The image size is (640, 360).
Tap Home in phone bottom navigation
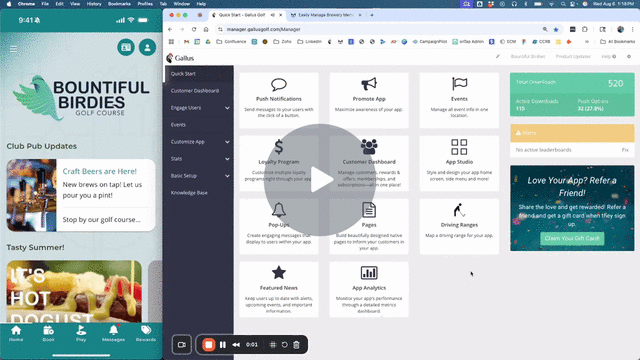(16, 333)
